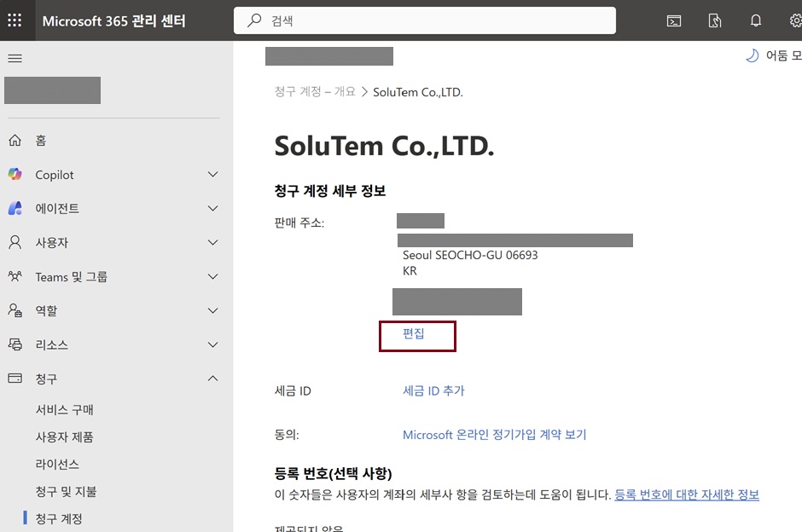This screenshot has width=802, height=532.
Task: Click the 검색 search box
Action: pos(425,20)
